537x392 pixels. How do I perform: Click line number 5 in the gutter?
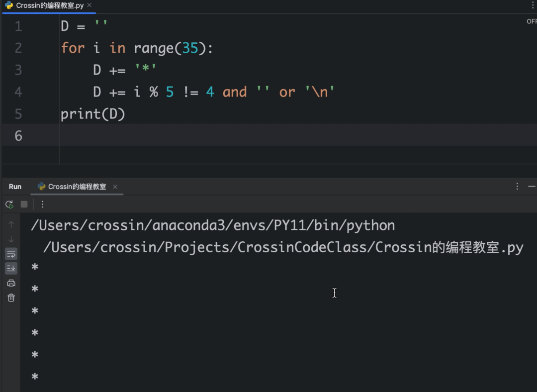(18, 114)
